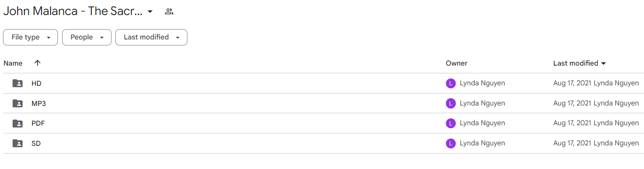644x169 pixels.
Task: Select the MP3 folder name
Action: click(x=39, y=103)
